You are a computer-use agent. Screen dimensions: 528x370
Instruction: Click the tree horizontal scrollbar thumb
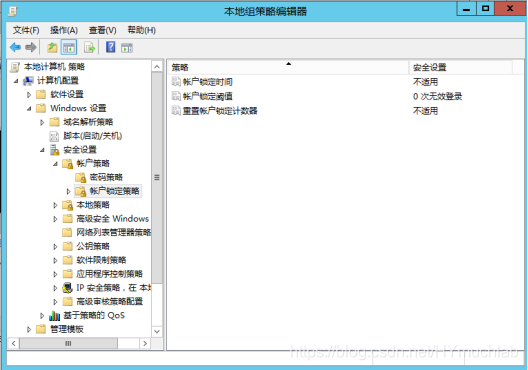pyautogui.click(x=68, y=343)
